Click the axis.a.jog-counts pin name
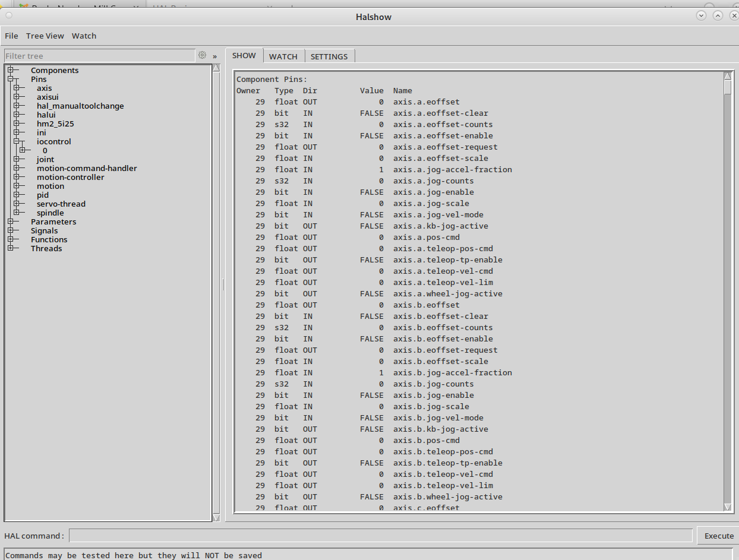739x560 pixels. click(434, 181)
